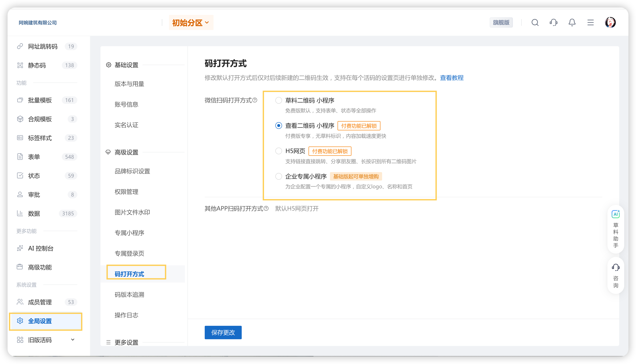The height and width of the screenshot is (364, 636).
Task: Click the 基础设置 gear icon
Action: tap(108, 65)
